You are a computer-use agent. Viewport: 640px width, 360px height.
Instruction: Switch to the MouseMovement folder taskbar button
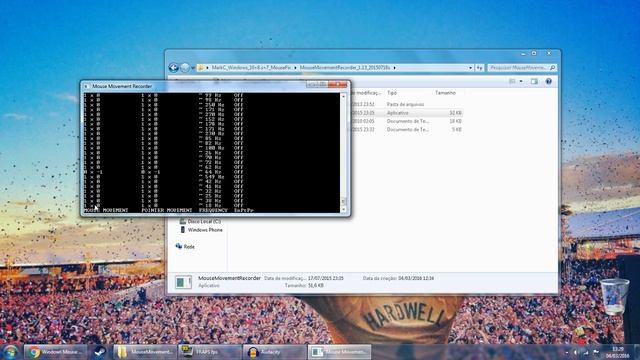[144, 352]
